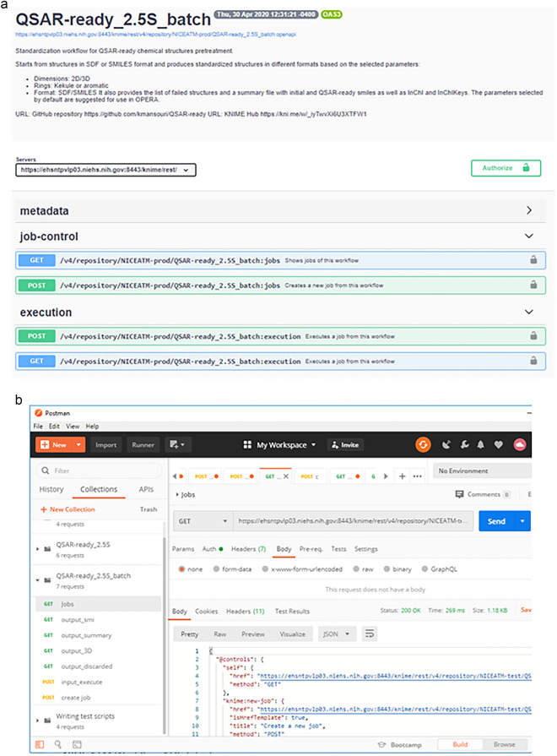Open the pink cloud user avatar
The height and width of the screenshot is (756, 557).
[519, 444]
